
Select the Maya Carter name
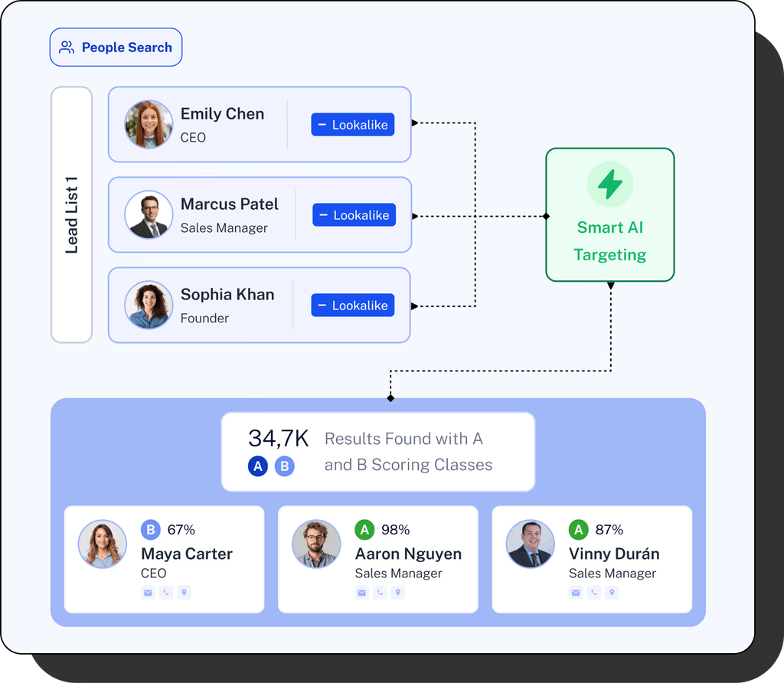[x=187, y=554]
